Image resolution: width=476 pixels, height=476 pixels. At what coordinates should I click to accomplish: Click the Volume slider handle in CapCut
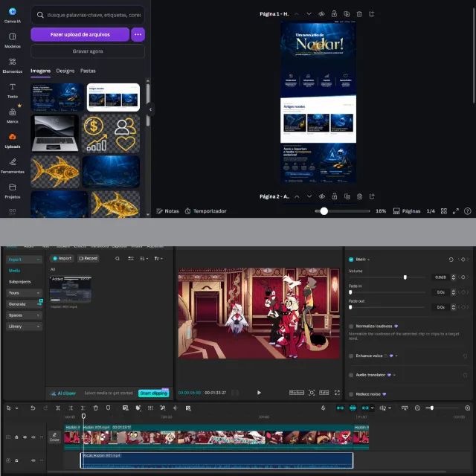click(x=405, y=277)
